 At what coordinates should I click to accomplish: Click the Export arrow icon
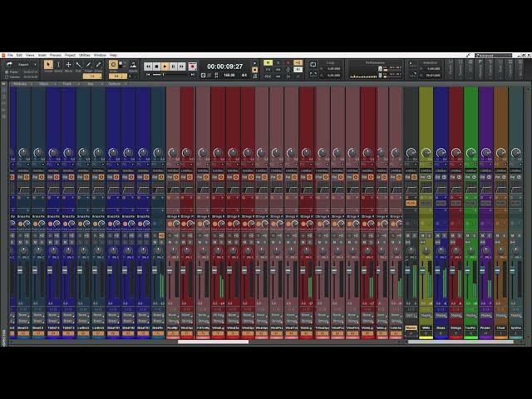[x=10, y=64]
